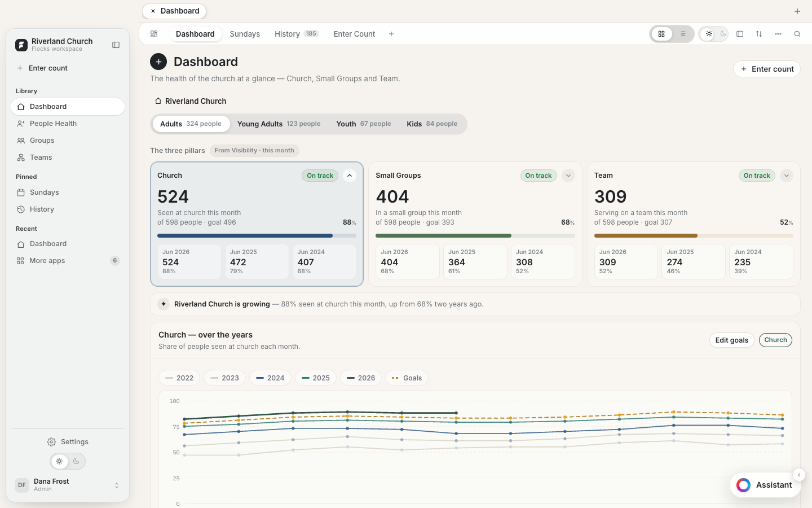The height and width of the screenshot is (508, 812).
Task: Open the Dana Frost account menu
Action: point(68,485)
